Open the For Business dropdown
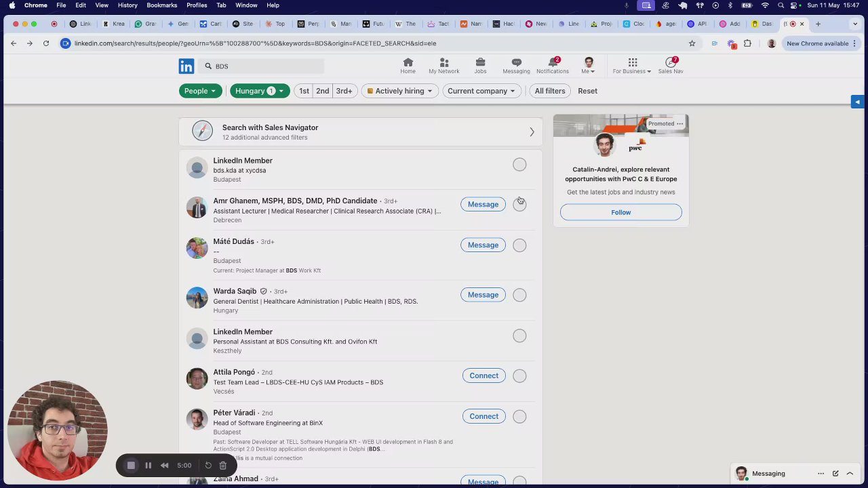The image size is (868, 488). [x=632, y=66]
